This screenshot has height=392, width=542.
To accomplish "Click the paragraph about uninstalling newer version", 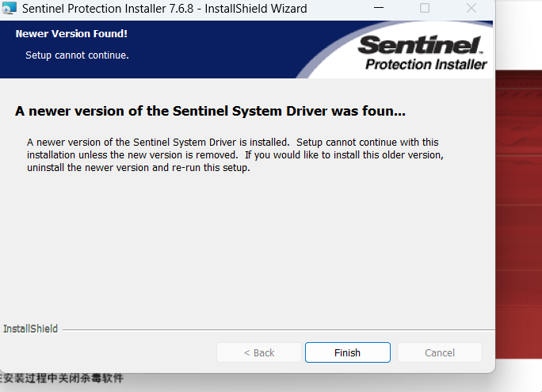I will click(235, 155).
